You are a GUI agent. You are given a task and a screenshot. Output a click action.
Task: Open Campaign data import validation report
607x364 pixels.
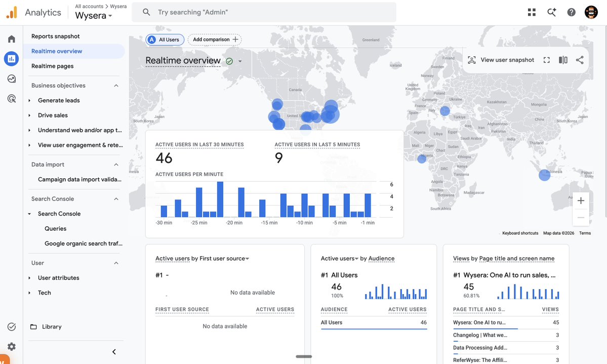click(80, 179)
